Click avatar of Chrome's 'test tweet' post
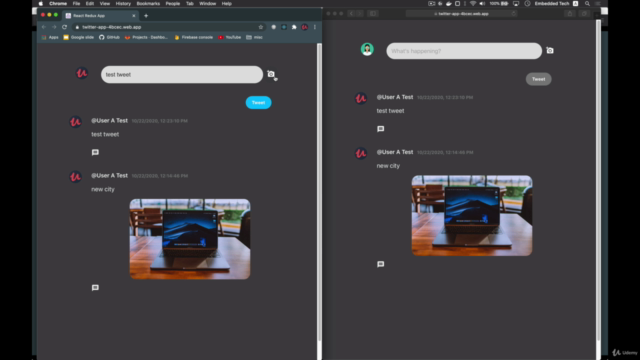 coord(76,122)
